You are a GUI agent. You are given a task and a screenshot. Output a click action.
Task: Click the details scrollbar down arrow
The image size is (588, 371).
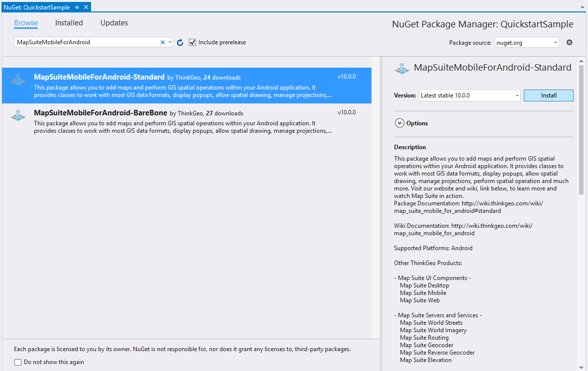581,368
